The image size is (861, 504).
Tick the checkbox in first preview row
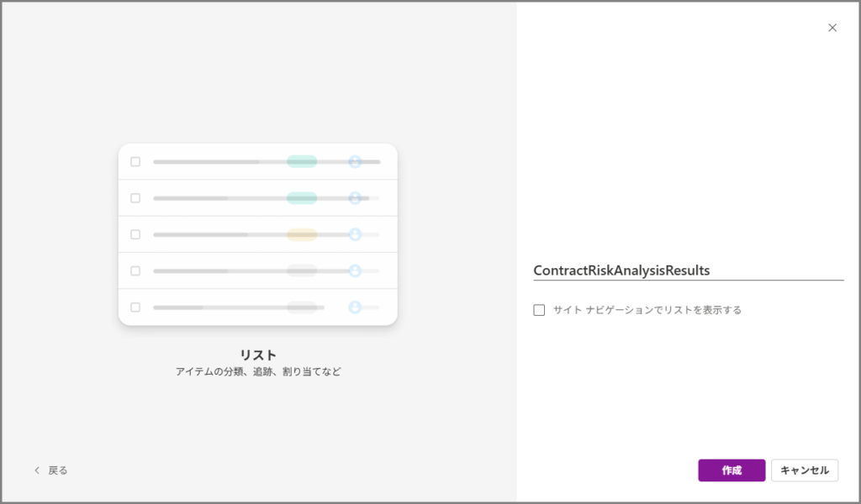tap(135, 161)
